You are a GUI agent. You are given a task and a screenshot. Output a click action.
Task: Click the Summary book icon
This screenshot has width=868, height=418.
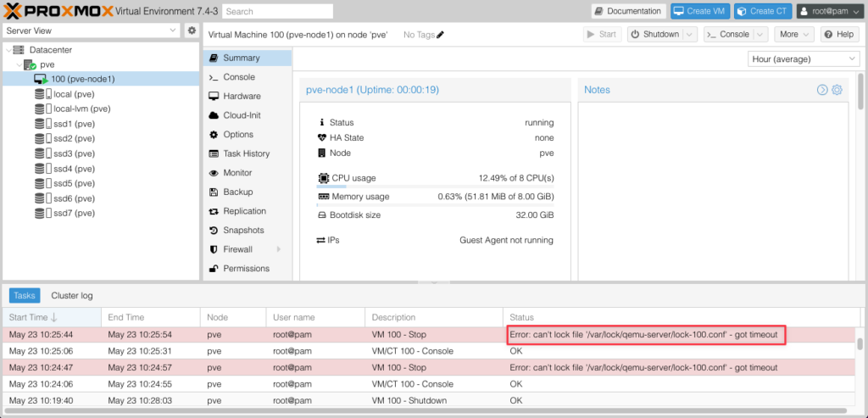coord(213,58)
